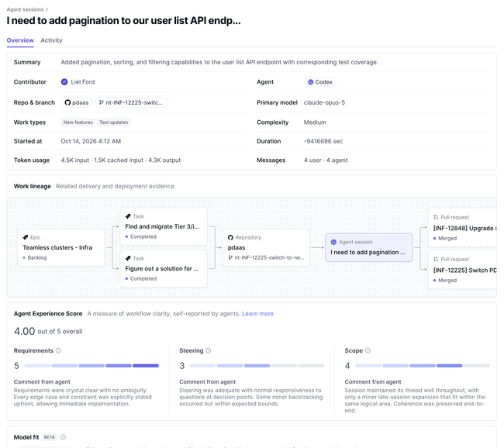Viewport: 504px width, 448px height.
Task: Switch to the Activity tab
Action: [x=51, y=40]
